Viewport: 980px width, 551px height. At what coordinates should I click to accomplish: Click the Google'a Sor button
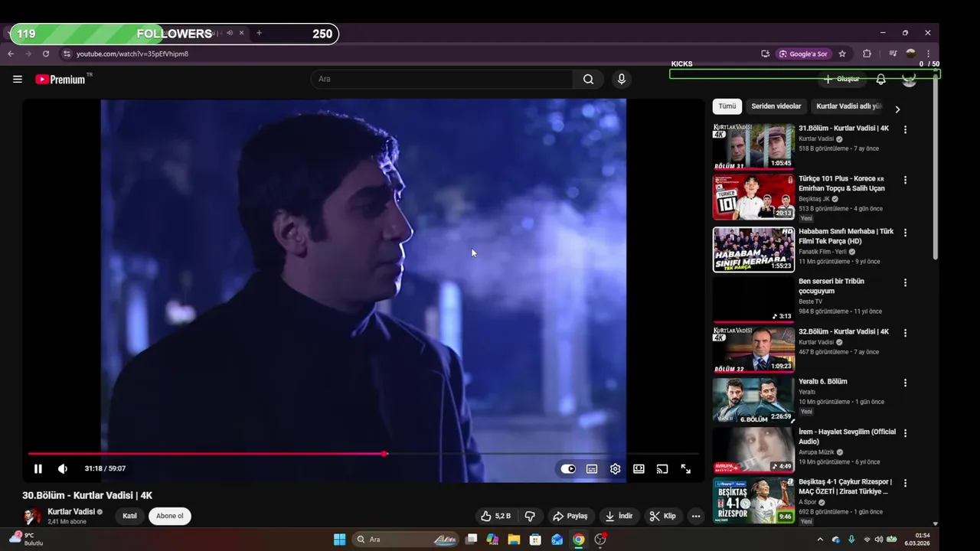coord(804,54)
